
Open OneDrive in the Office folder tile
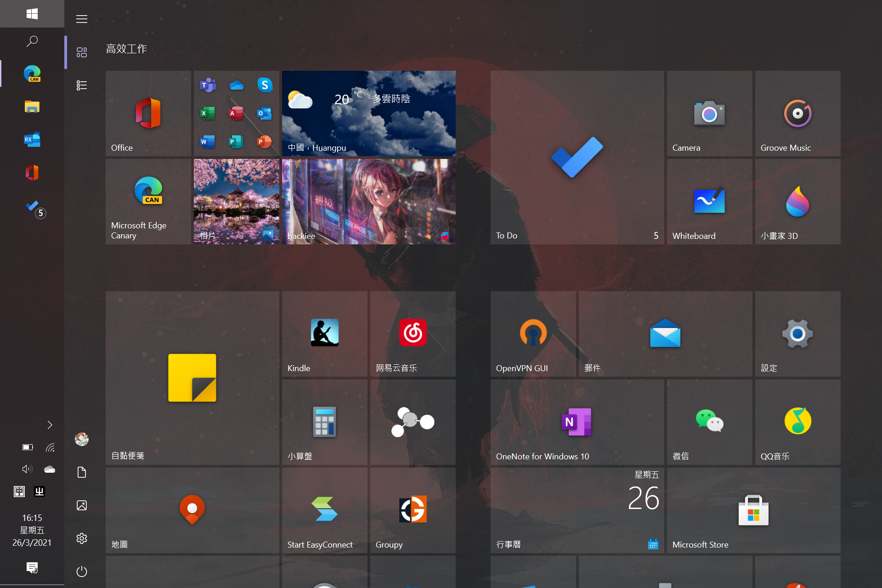(236, 85)
